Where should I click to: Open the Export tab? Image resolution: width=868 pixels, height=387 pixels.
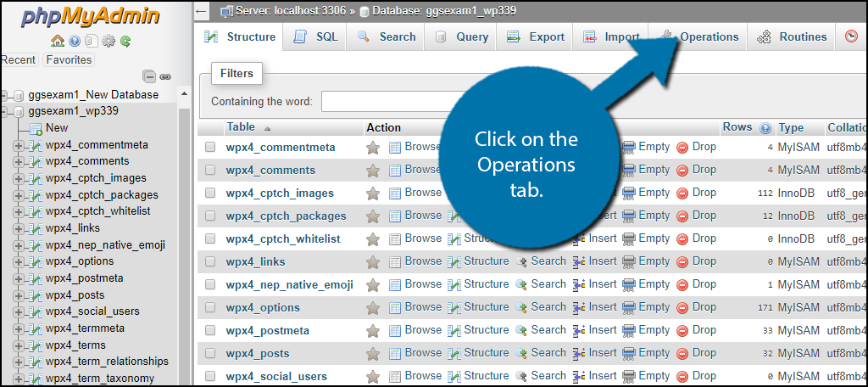(536, 37)
